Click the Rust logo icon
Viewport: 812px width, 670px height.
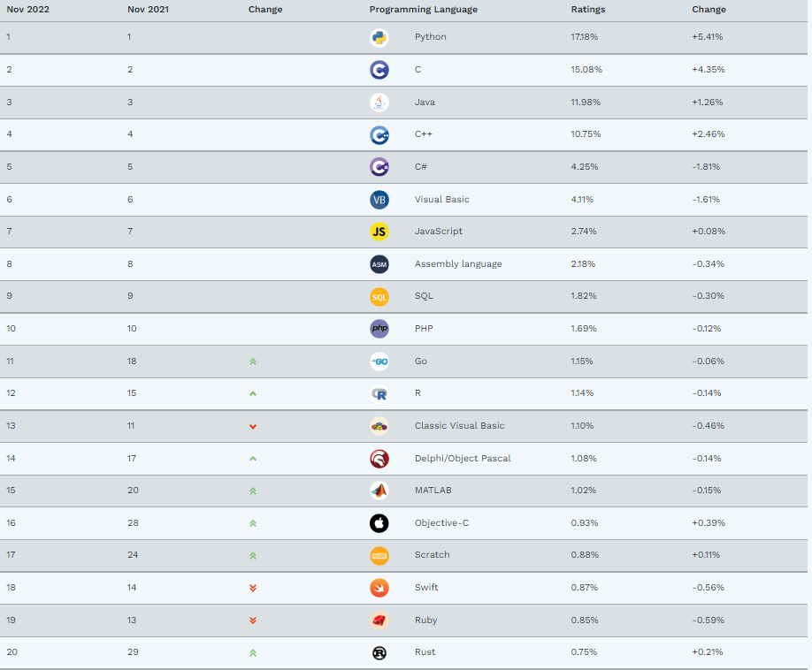click(379, 652)
